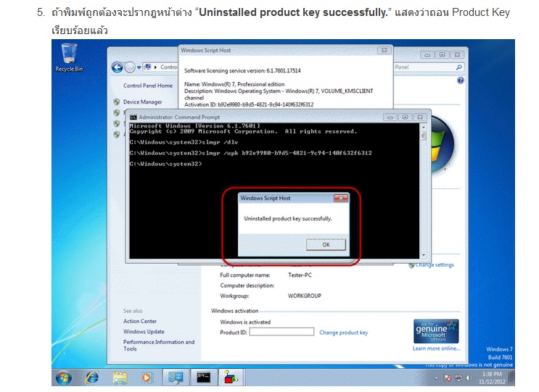Maximize the Command Prompt window
This screenshot has height=392, width=539.
coord(405,117)
